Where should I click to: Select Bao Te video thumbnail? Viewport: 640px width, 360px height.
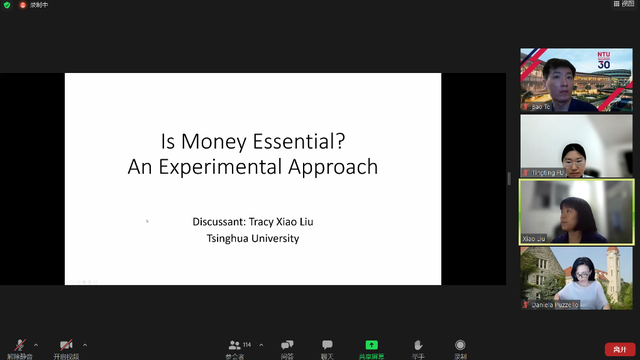pos(576,80)
